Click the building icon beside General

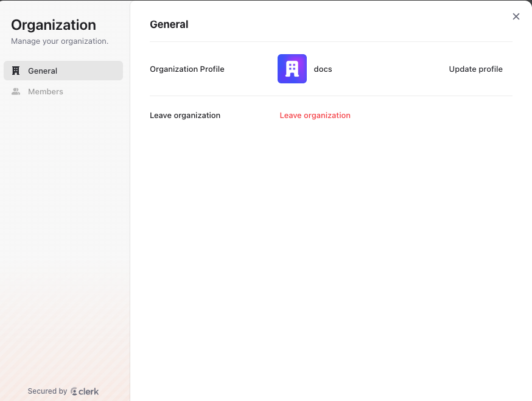(x=16, y=71)
